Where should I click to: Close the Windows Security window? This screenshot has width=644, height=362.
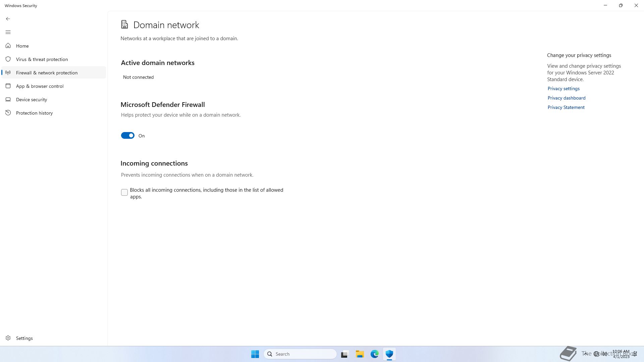(x=636, y=5)
